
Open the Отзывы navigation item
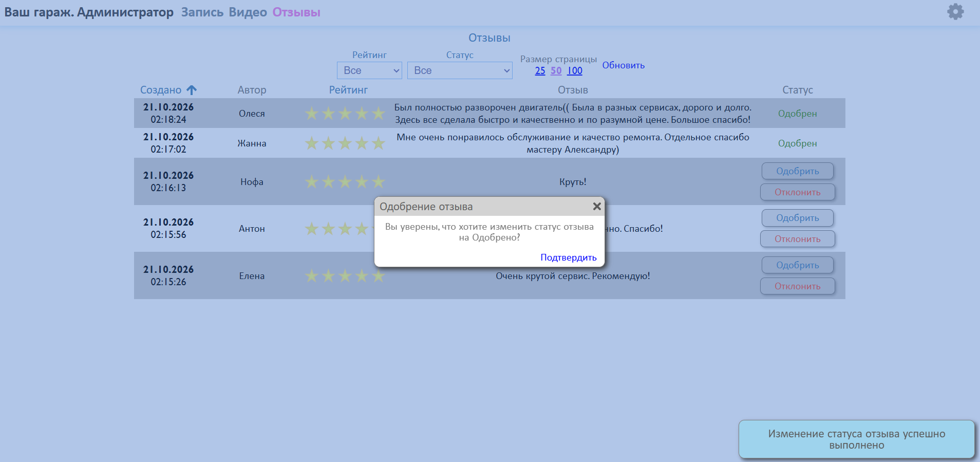click(x=296, y=12)
